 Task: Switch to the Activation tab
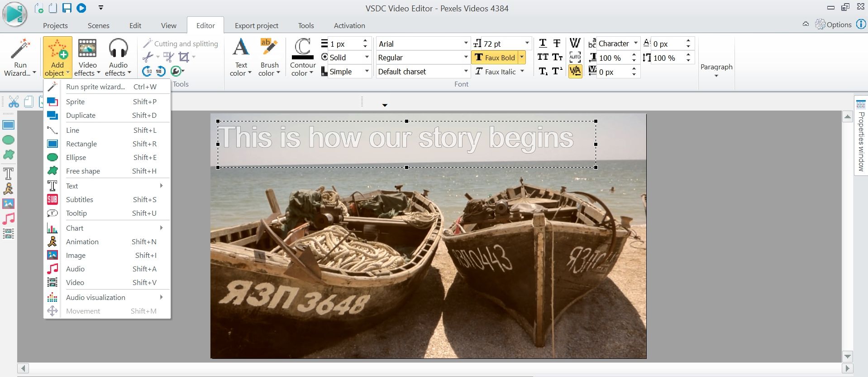349,25
